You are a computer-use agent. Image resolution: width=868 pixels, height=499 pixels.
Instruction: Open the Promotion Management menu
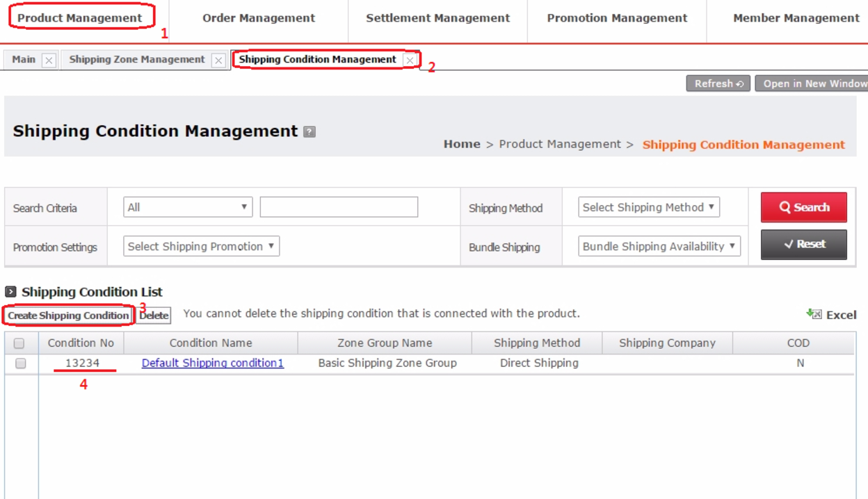click(617, 18)
